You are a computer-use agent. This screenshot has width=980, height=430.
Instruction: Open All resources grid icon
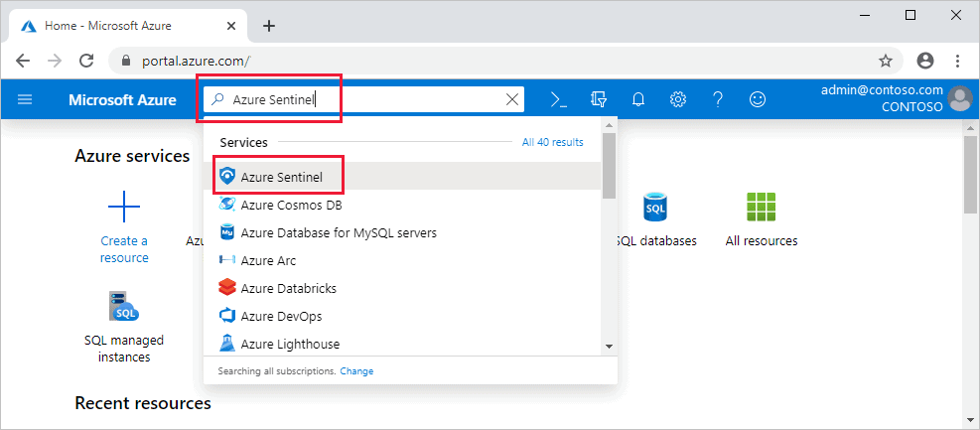(x=761, y=208)
